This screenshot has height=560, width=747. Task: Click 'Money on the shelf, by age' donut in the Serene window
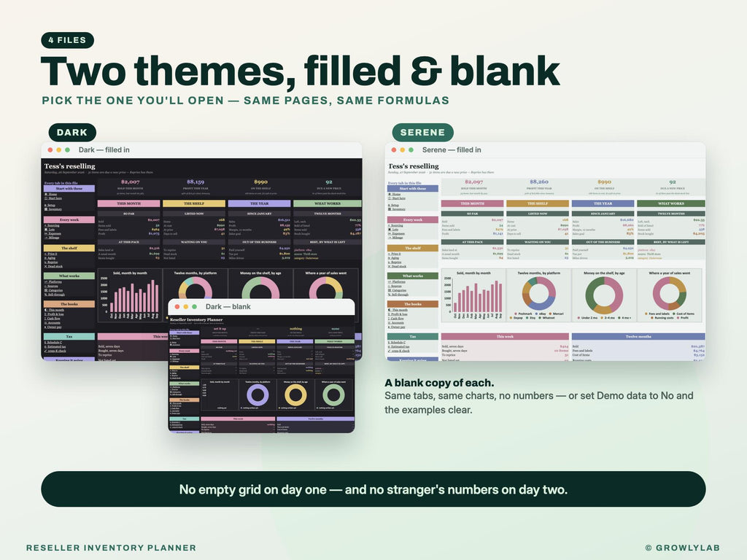pyautogui.click(x=603, y=295)
